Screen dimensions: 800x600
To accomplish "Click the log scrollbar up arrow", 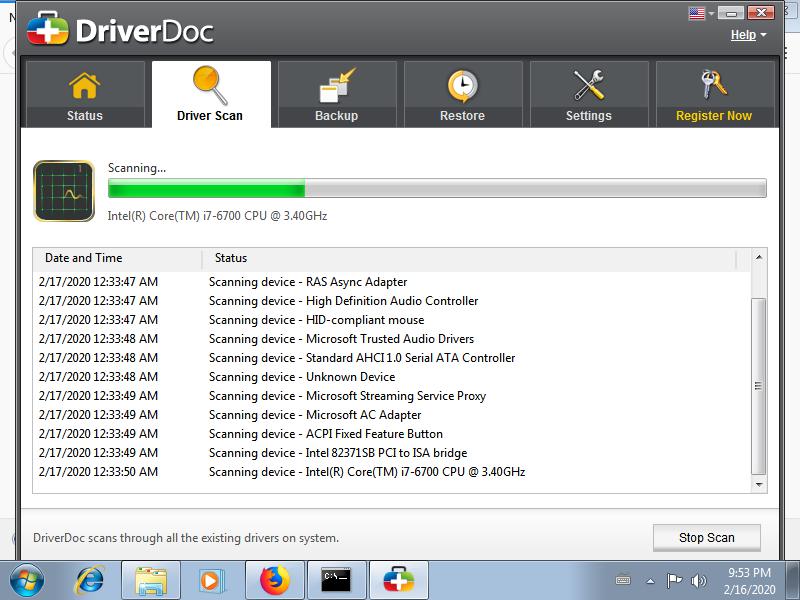I will (759, 257).
